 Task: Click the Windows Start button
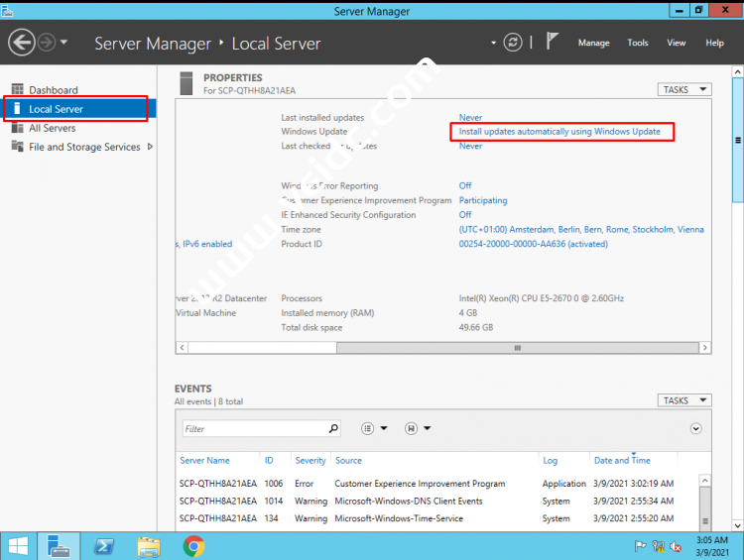point(18,546)
